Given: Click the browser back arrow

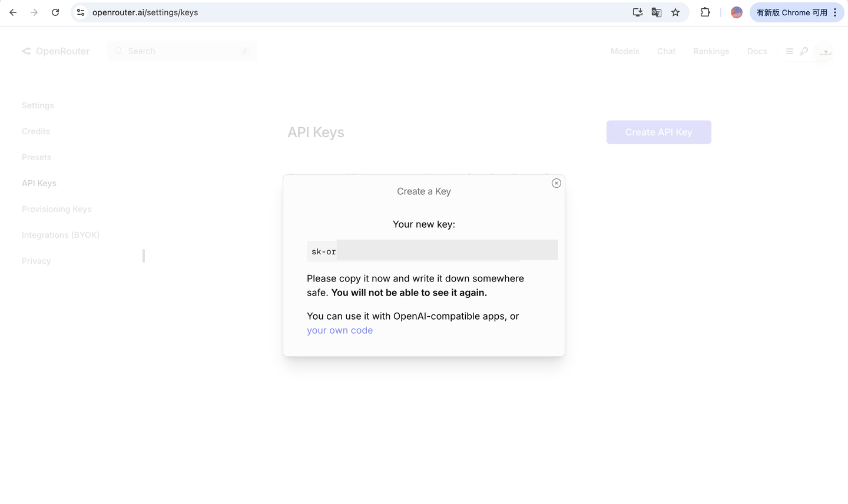Looking at the screenshot, I should point(13,12).
